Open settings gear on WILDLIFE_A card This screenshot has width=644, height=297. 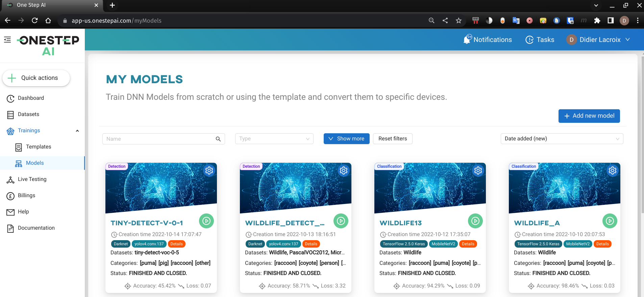tap(612, 170)
